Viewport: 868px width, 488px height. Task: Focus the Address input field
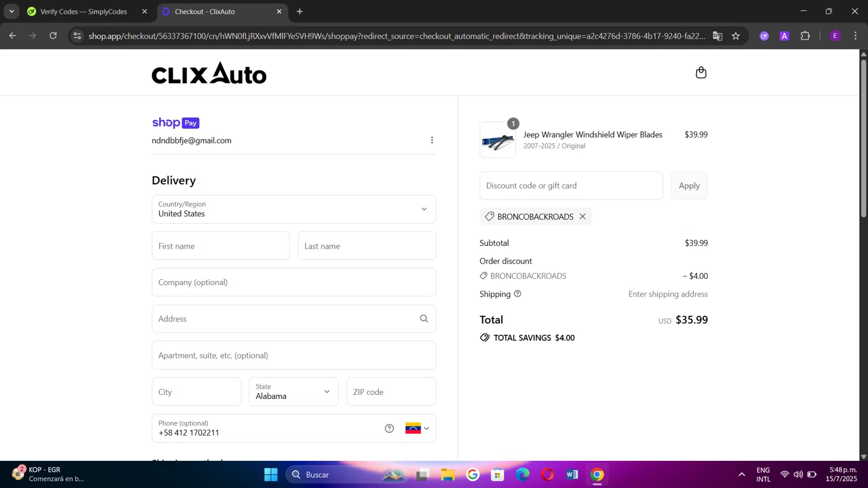[293, 319]
